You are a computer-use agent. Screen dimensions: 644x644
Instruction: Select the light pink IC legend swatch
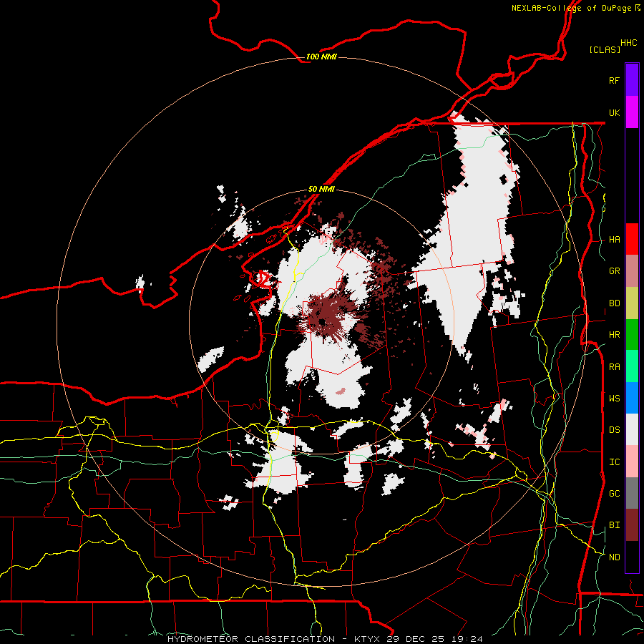pos(632,462)
